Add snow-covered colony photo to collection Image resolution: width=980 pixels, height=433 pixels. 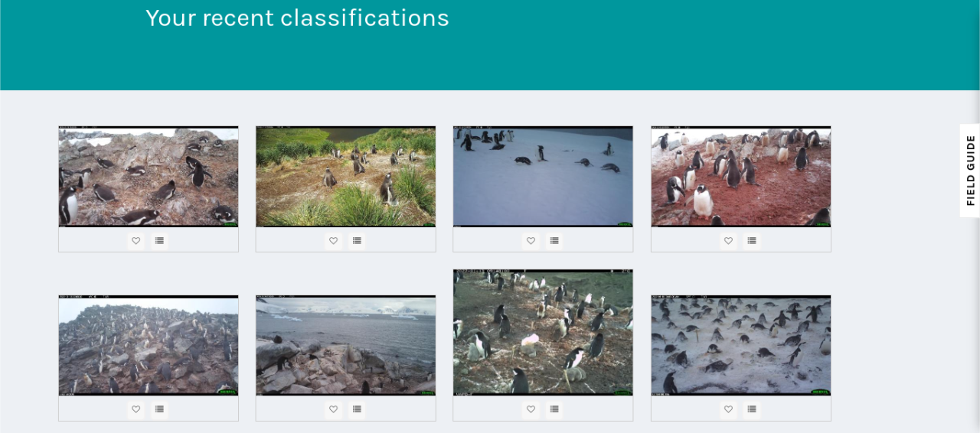[752, 409]
